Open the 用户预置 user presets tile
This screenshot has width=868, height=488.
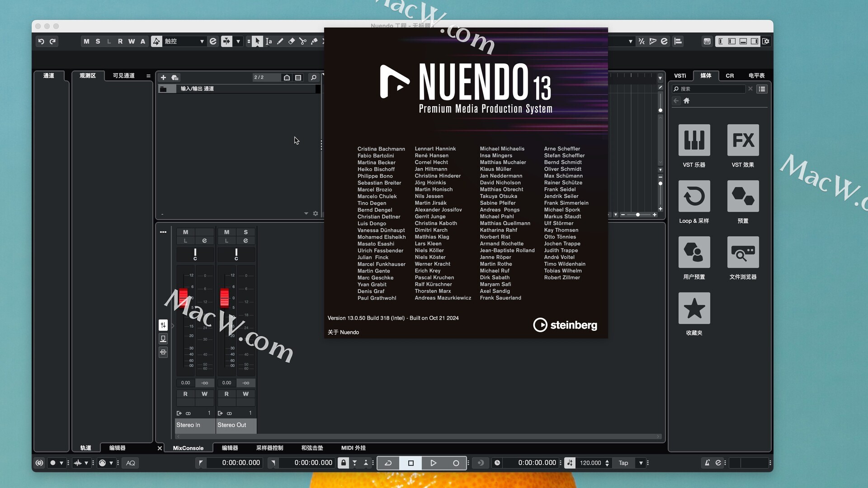(694, 252)
